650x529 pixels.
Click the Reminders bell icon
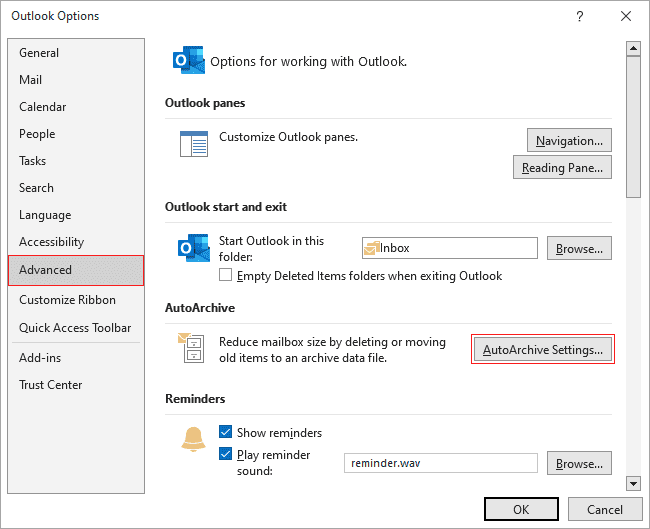click(x=193, y=439)
